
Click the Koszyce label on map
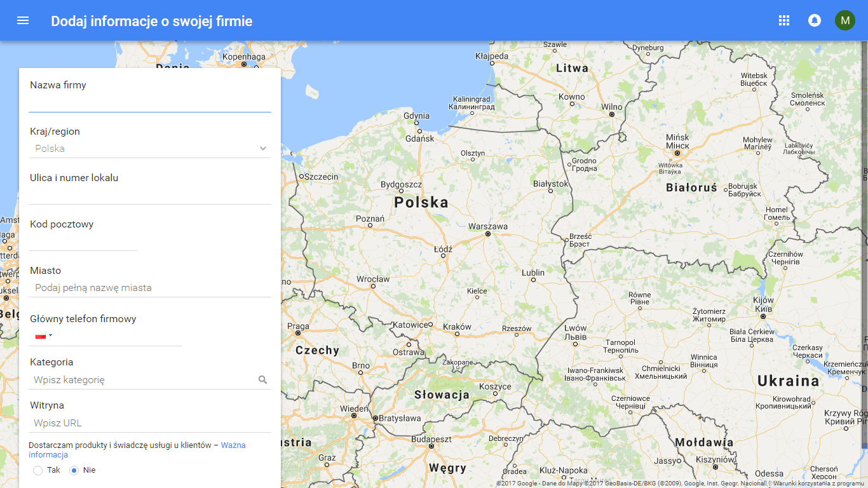495,386
